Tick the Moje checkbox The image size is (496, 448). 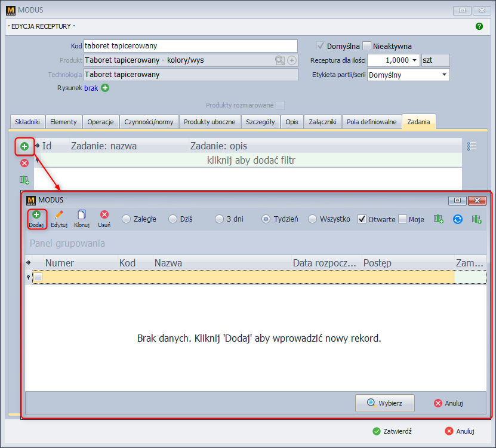[402, 219]
